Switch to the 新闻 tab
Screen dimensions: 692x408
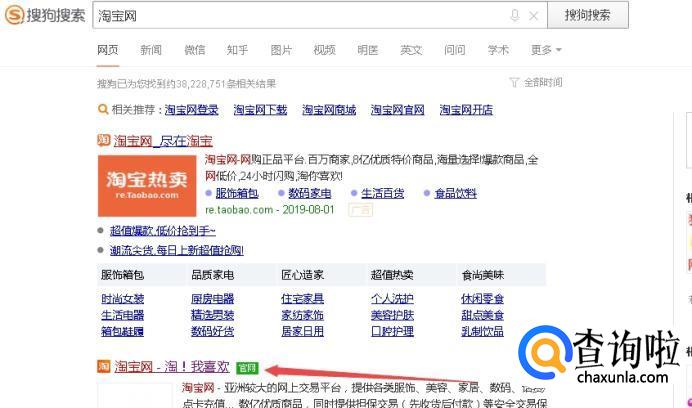tap(151, 50)
